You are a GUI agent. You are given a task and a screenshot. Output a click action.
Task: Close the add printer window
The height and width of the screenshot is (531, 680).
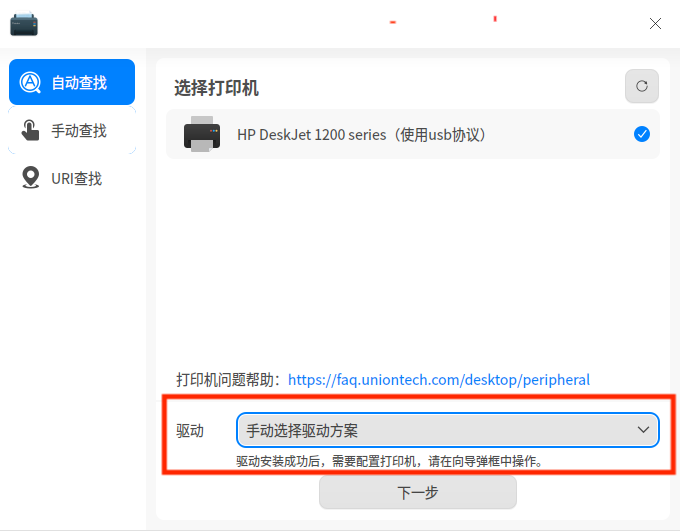655,23
